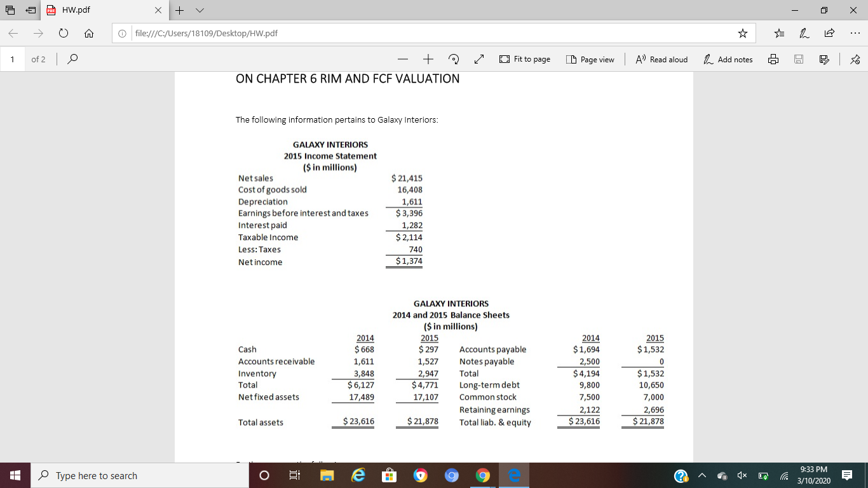Click Notes payable 2014 value 2,500
Screen dimensions: 868x488
click(589, 361)
